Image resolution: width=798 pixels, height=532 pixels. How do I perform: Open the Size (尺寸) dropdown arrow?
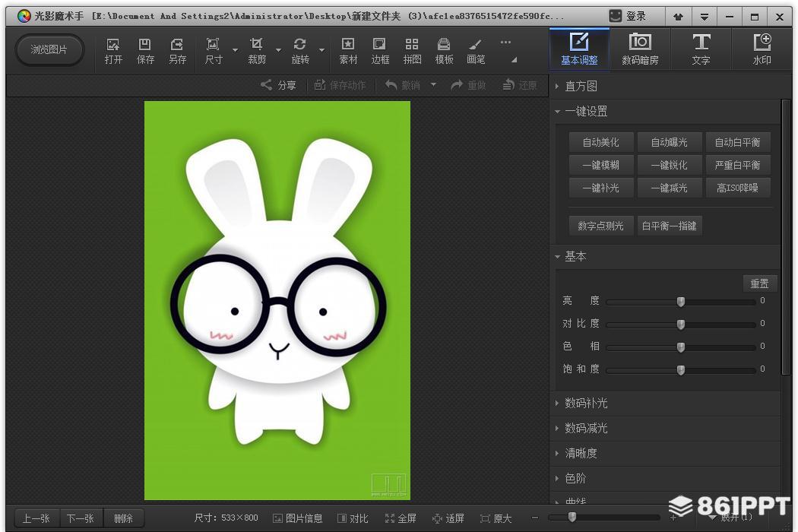pyautogui.click(x=235, y=50)
